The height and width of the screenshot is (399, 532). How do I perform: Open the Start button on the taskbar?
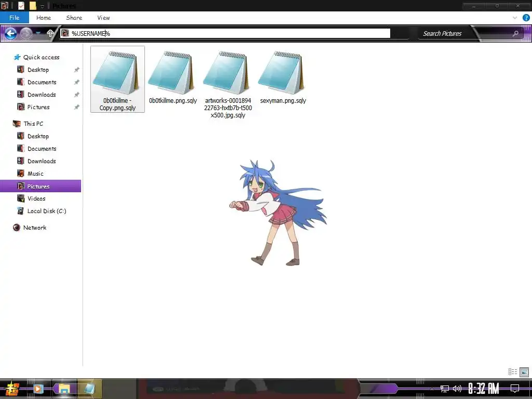tap(12, 389)
